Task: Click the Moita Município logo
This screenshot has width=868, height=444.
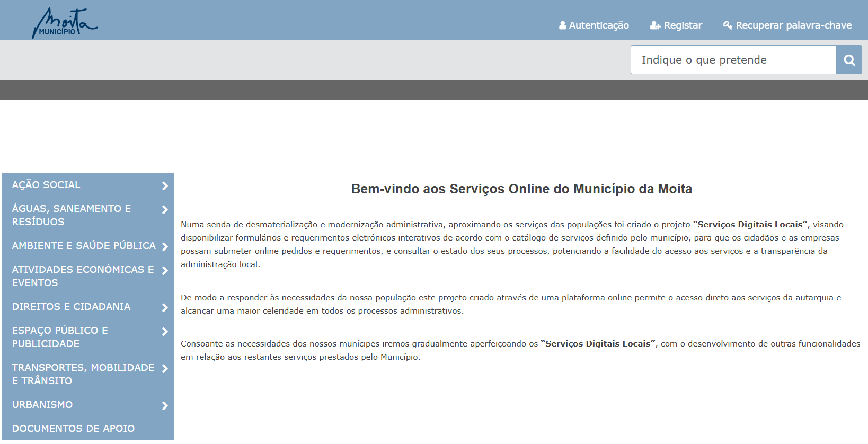Action: [x=65, y=23]
